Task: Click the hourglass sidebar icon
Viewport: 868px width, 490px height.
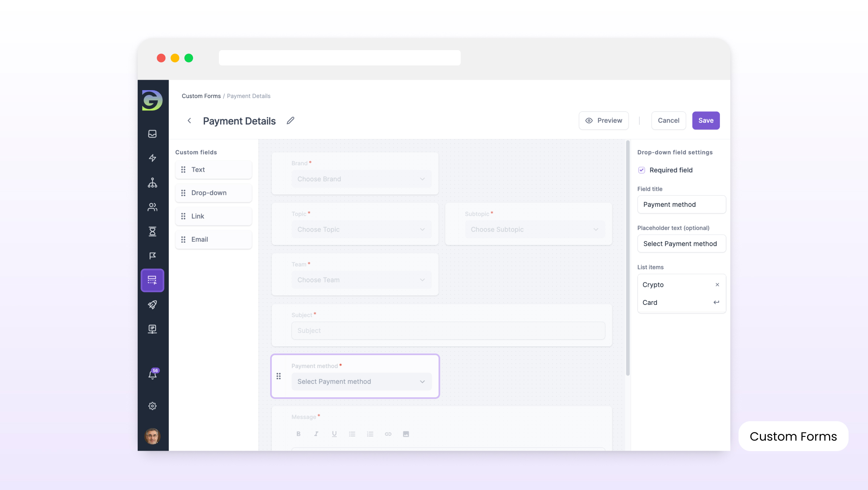Action: [152, 232]
